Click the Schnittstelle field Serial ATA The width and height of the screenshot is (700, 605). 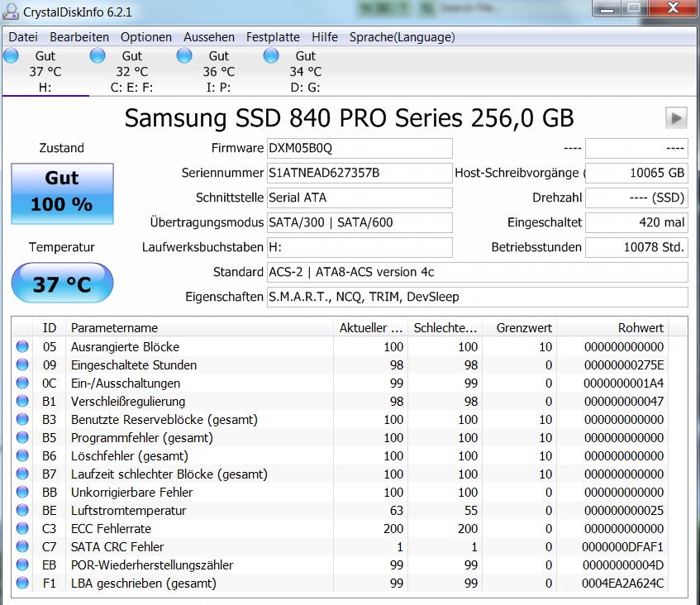pyautogui.click(x=360, y=198)
